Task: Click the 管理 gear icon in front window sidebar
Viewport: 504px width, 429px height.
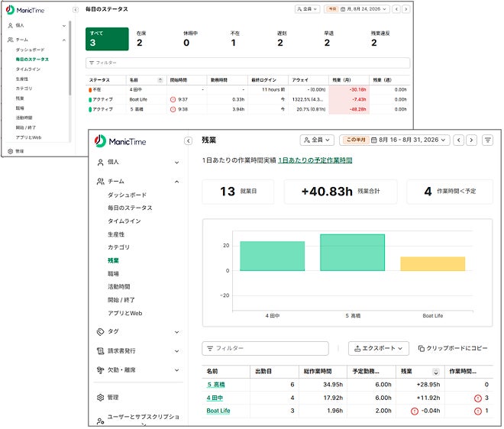Action: pos(100,398)
